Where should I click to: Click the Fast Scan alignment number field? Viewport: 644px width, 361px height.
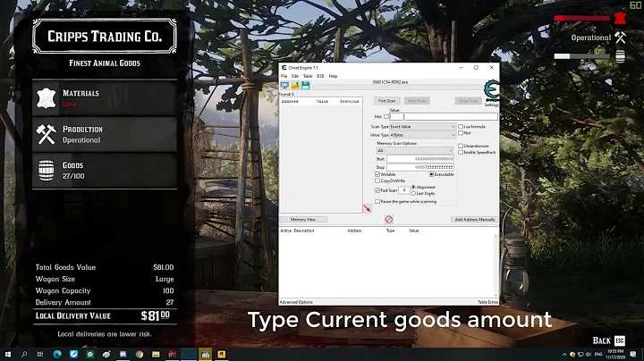point(404,190)
